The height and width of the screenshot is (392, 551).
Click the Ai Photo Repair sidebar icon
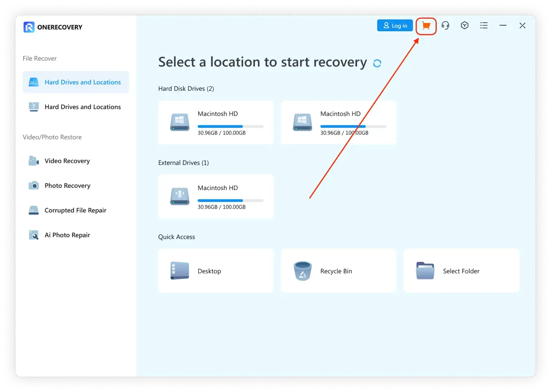34,235
